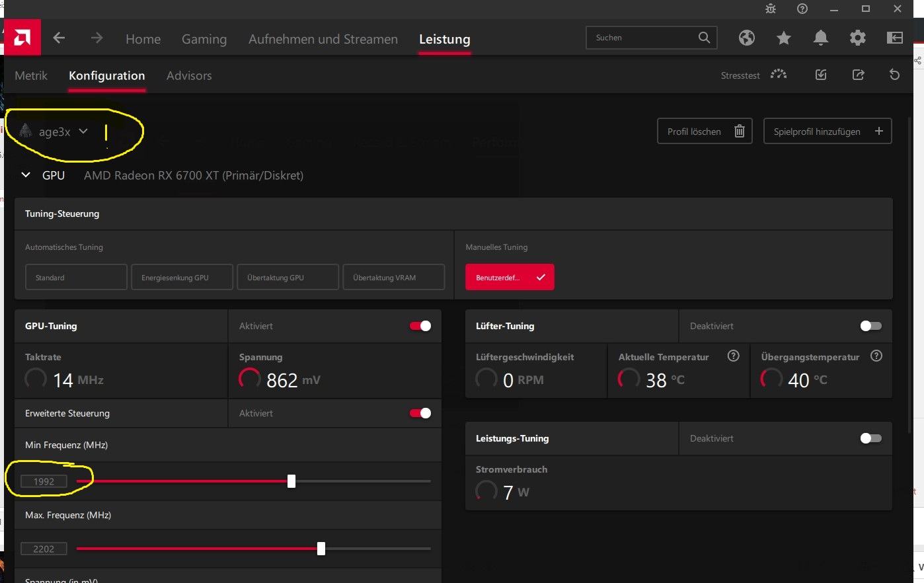Open the age3x profile dropdown
Viewport: 924px width, 583px height.
[83, 131]
